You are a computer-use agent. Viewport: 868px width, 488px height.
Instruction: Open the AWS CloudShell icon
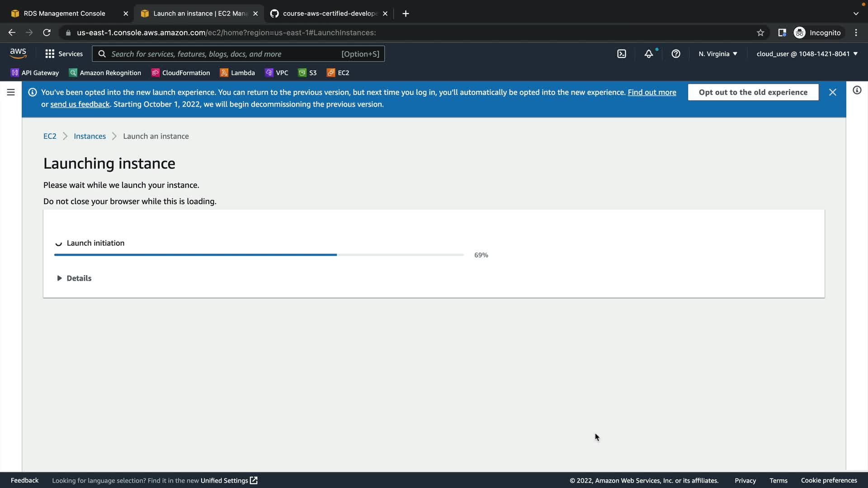click(x=622, y=54)
